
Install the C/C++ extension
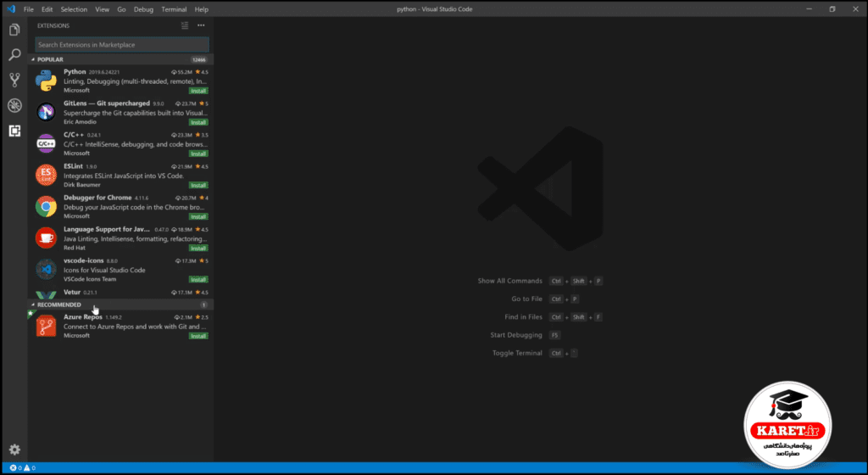pyautogui.click(x=198, y=154)
